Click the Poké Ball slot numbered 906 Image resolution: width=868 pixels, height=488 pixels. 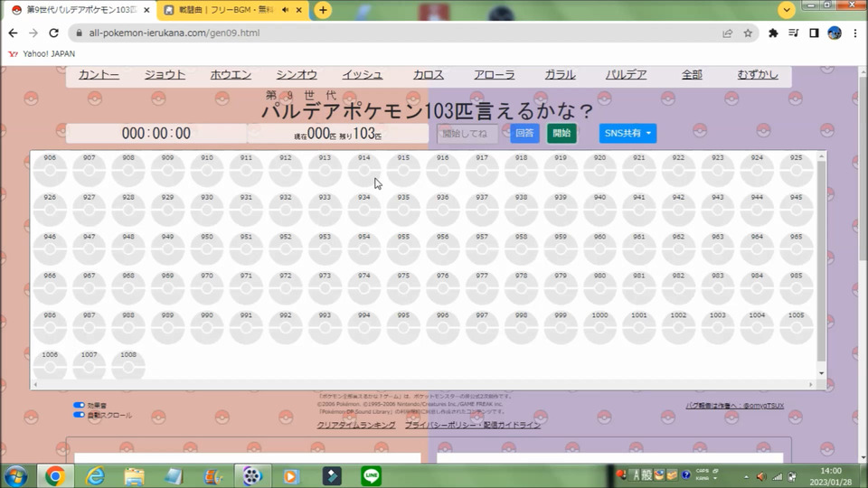point(50,169)
